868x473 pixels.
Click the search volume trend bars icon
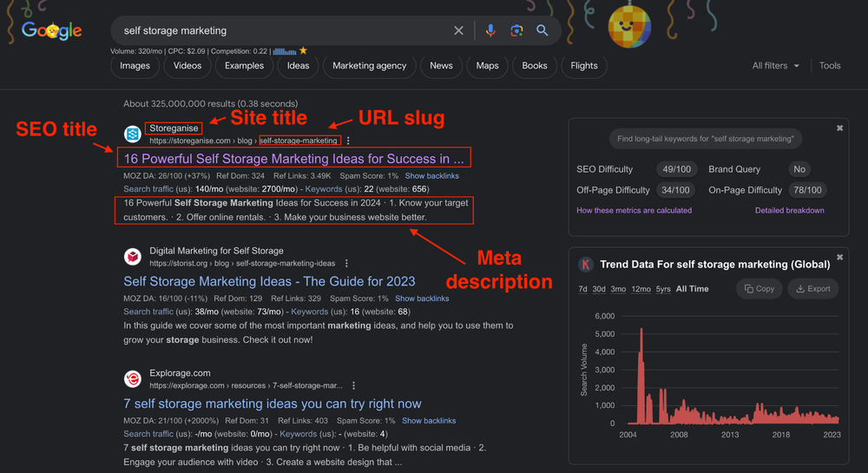[284, 51]
